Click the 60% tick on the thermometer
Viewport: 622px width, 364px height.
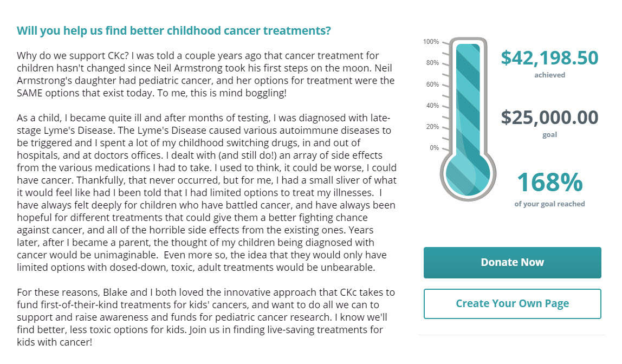(x=432, y=84)
